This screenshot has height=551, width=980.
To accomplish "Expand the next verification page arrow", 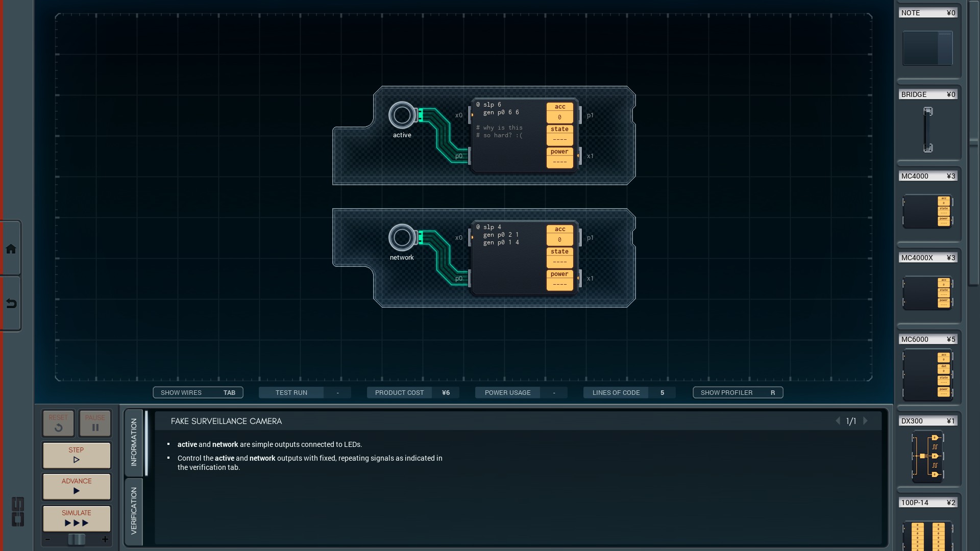I will [867, 420].
